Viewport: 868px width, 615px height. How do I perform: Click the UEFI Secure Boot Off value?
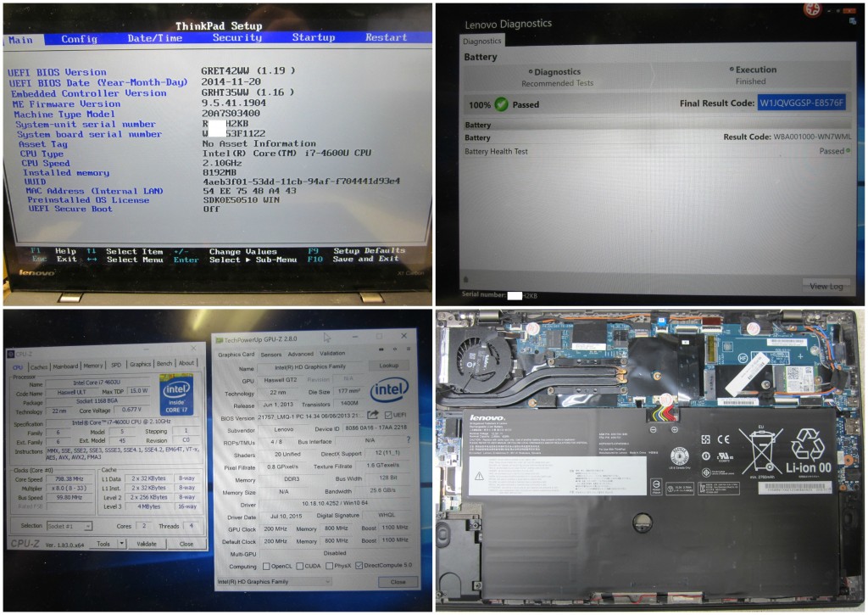[x=211, y=209]
